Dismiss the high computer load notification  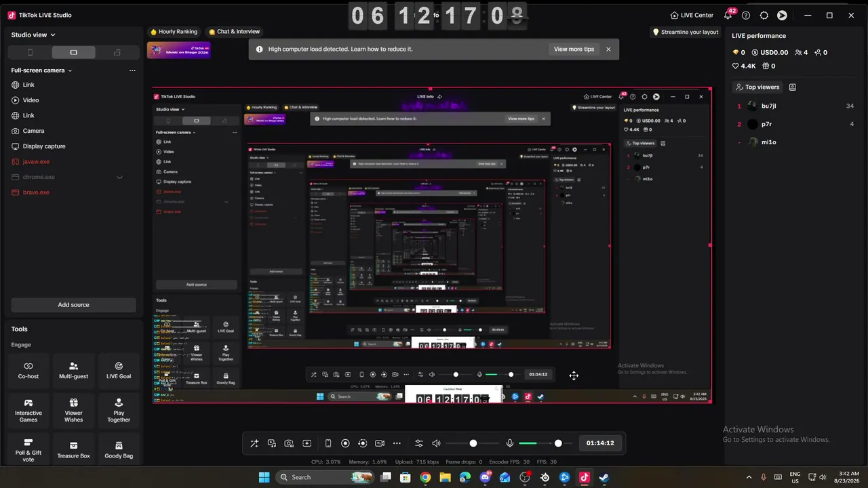608,49
